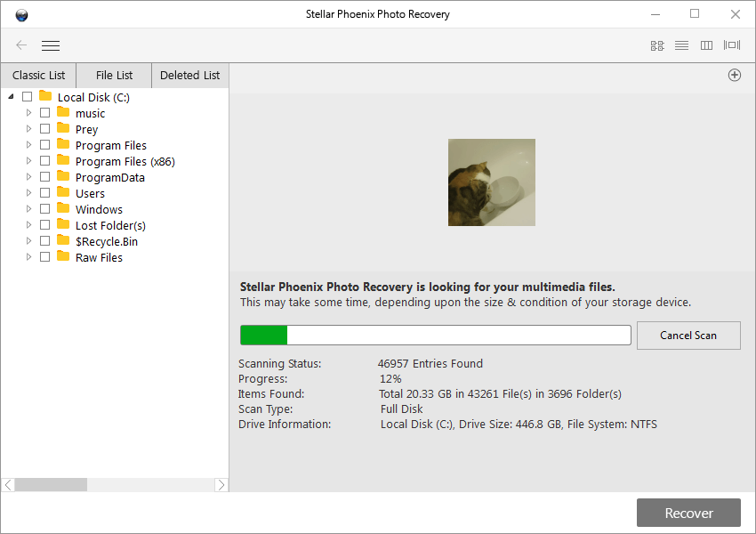Switch to thumbnail grid view
Viewport: 756px width, 534px height.
pos(657,45)
